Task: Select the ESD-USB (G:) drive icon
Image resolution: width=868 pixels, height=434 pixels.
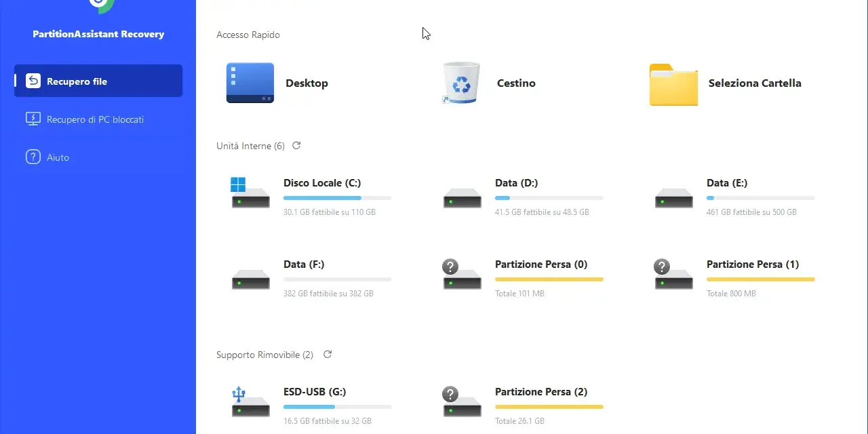Action: pyautogui.click(x=250, y=401)
